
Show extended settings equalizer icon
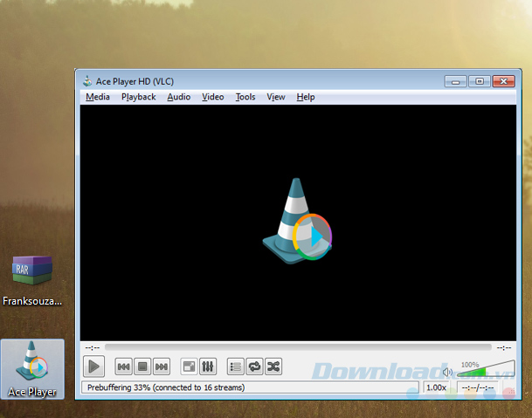point(208,367)
